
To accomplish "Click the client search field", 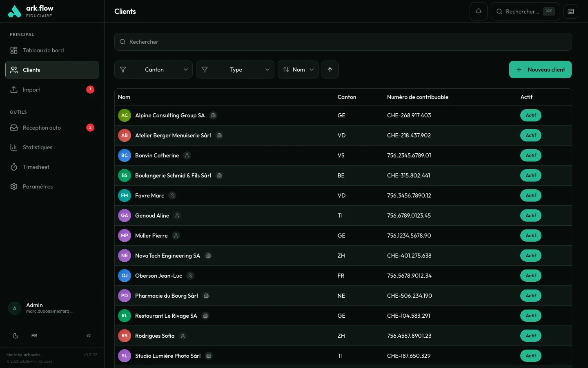I will click(343, 42).
